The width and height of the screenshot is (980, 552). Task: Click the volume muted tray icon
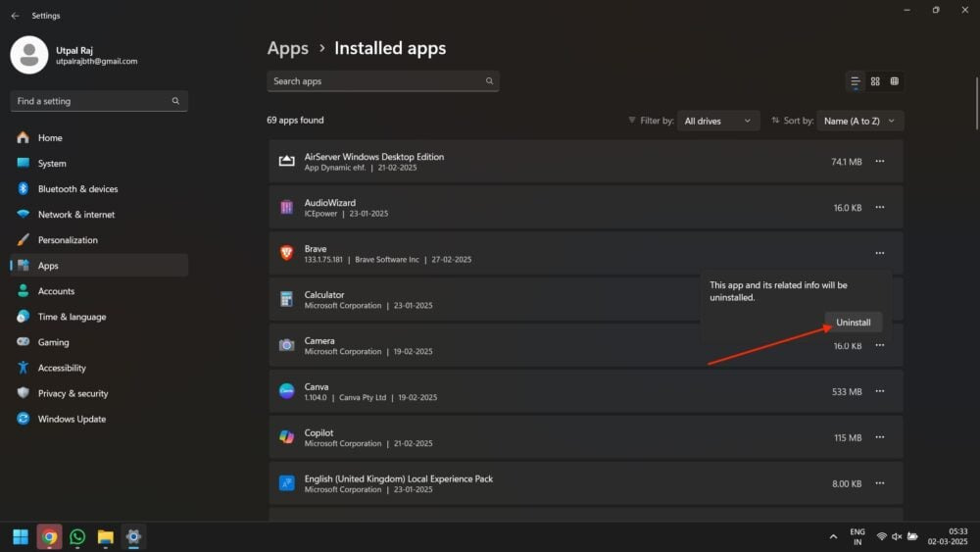pyautogui.click(x=897, y=537)
